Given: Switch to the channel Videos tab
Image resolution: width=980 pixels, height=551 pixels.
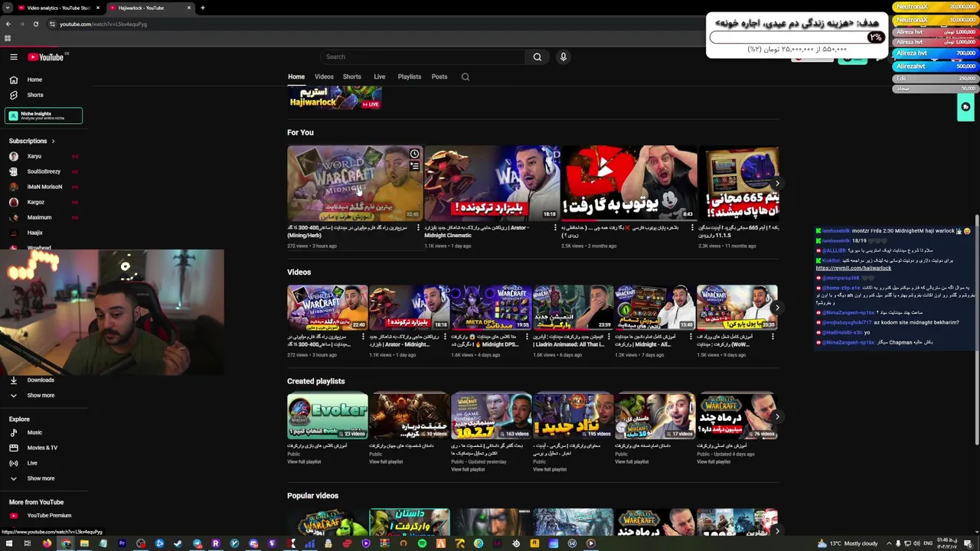Looking at the screenshot, I should tap(324, 77).
